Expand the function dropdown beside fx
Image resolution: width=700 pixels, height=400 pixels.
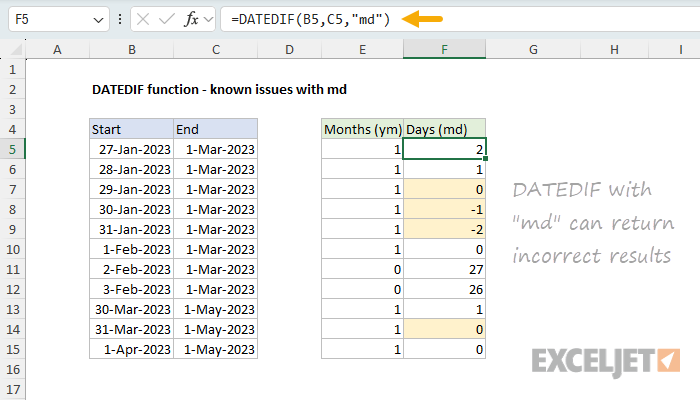pyautogui.click(x=208, y=20)
